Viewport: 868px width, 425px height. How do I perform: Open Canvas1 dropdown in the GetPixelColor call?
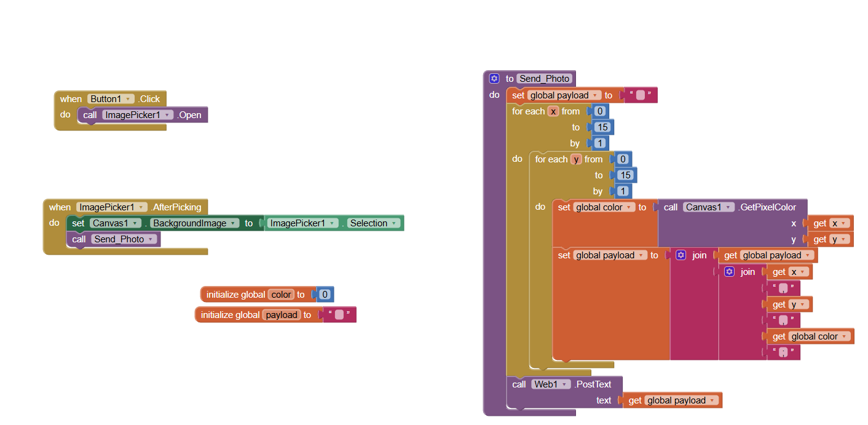(730, 207)
